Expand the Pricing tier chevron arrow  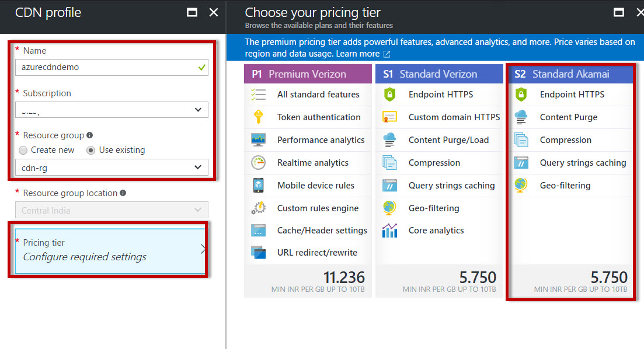click(203, 249)
